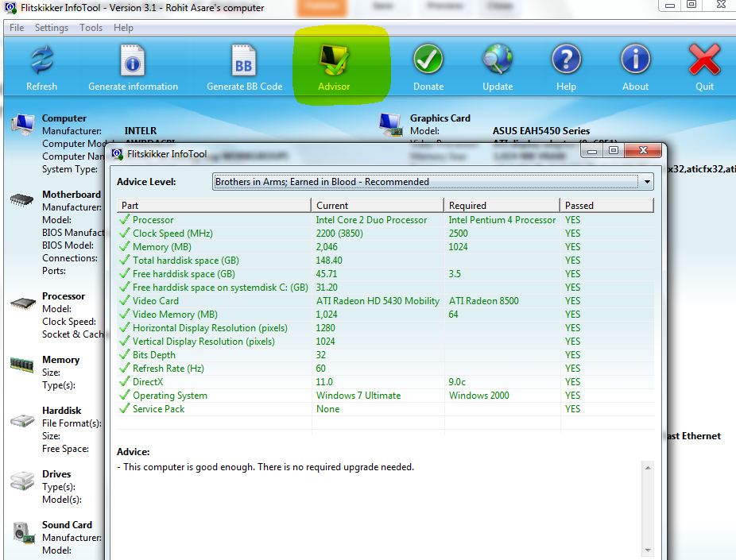
Task: Select the Clock Speed (MHz) row
Action: click(385, 233)
